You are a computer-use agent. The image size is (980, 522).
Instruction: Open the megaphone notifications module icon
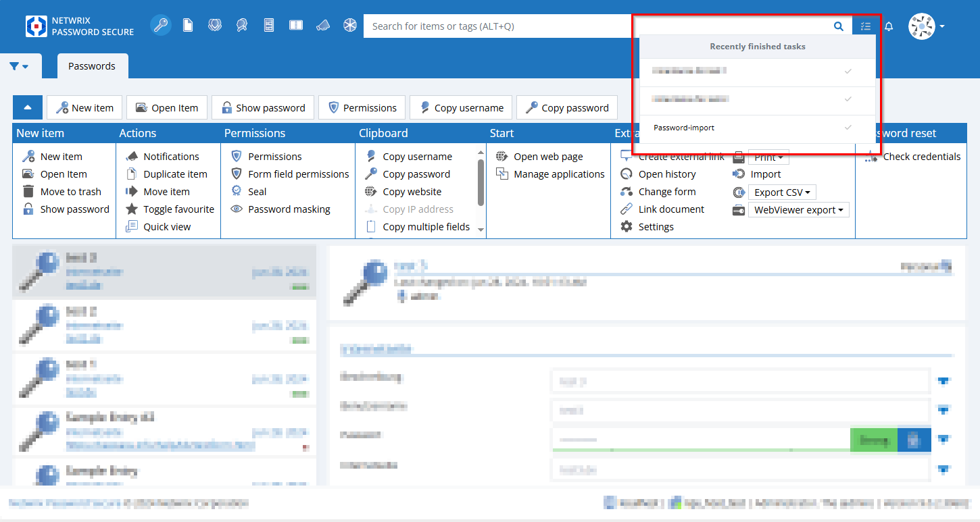coord(322,26)
